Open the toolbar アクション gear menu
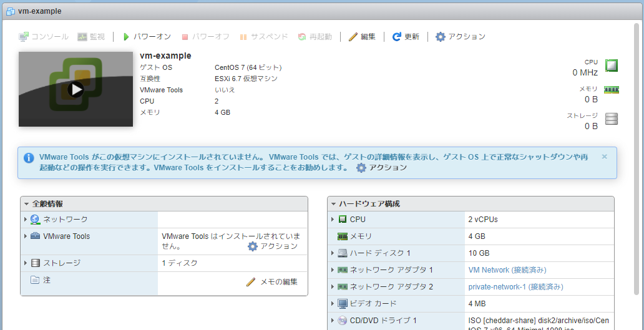Screen dimensions: 644x330 [x=461, y=37]
